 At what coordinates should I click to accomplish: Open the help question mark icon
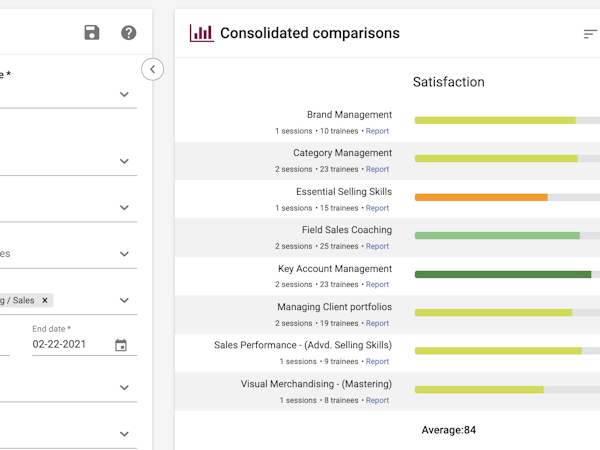[128, 33]
